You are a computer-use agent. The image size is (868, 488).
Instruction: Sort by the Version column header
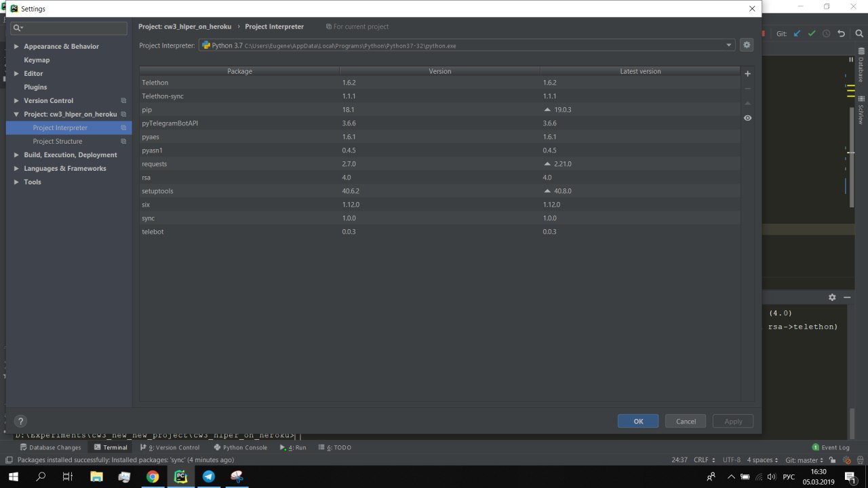pyautogui.click(x=440, y=71)
